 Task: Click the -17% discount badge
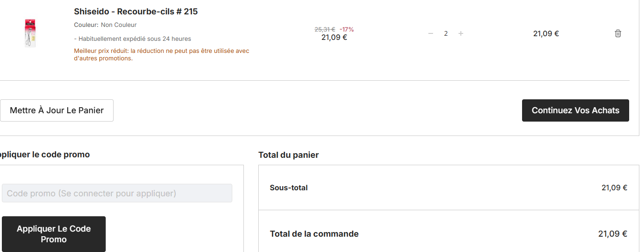[x=346, y=29]
